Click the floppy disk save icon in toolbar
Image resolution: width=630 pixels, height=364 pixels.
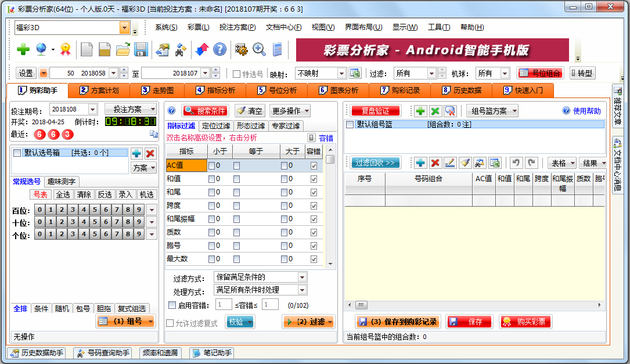click(x=141, y=50)
